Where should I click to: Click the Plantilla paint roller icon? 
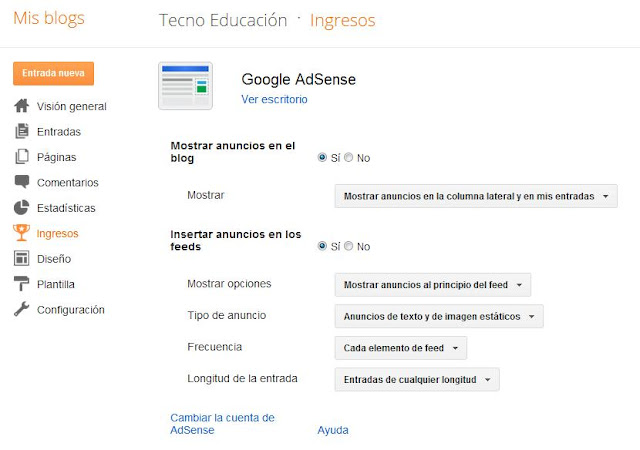click(21, 284)
